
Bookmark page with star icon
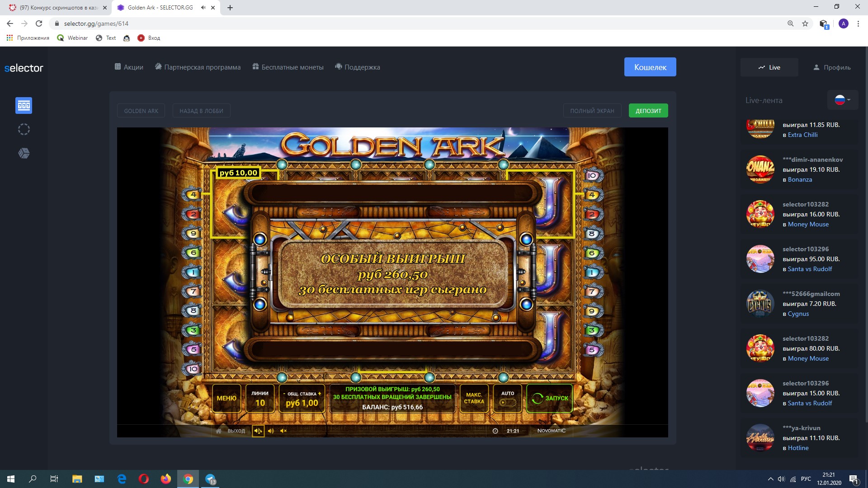[805, 23]
